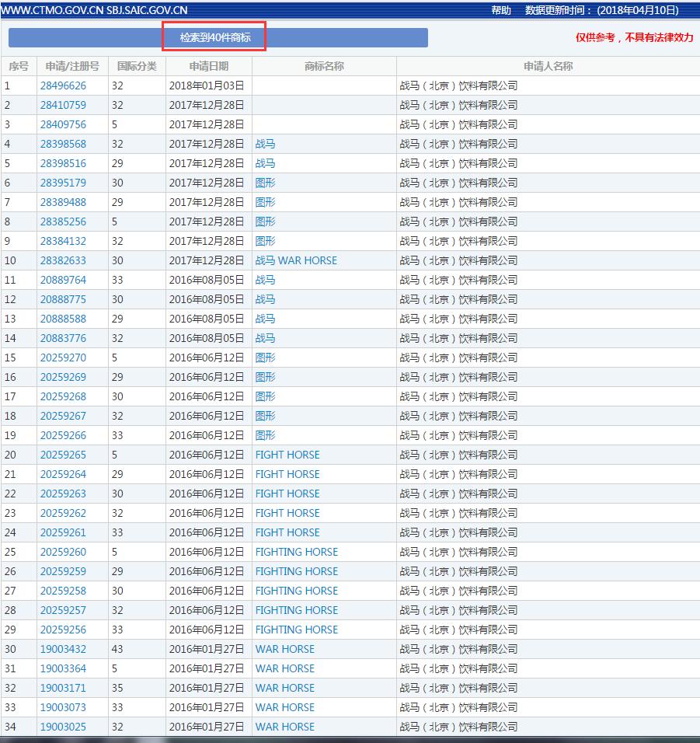Image resolution: width=700 pixels, height=743 pixels.
Task: Click class 35 in row 32
Action: tap(117, 688)
